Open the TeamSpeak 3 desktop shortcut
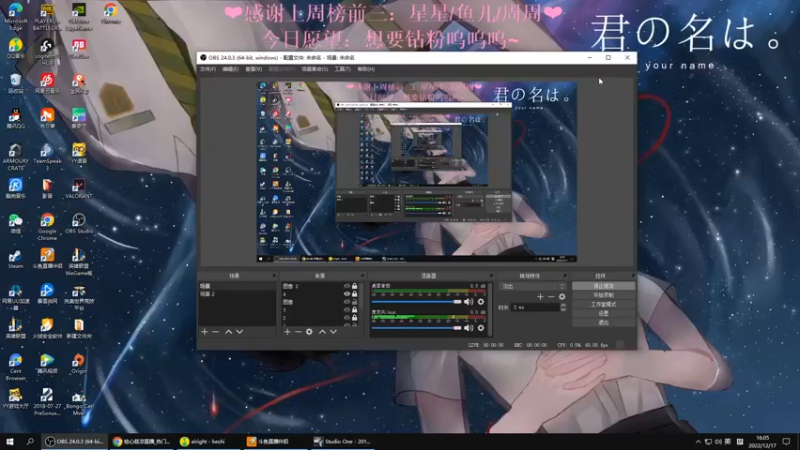800x450 pixels. tap(47, 156)
